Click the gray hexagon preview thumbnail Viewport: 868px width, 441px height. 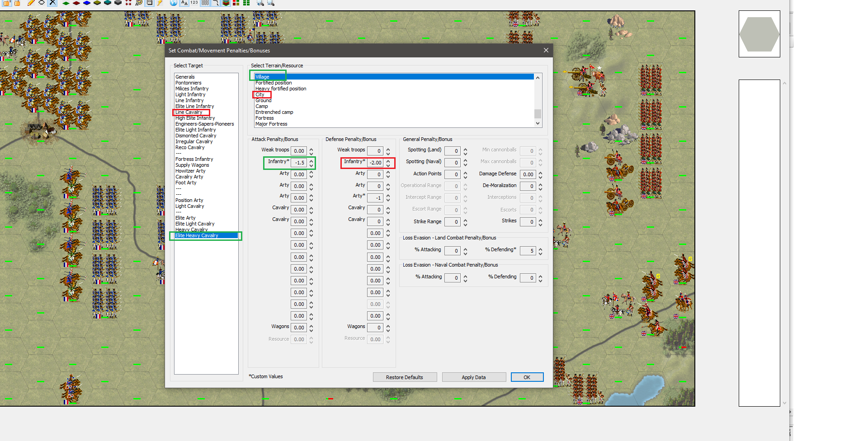(x=759, y=34)
